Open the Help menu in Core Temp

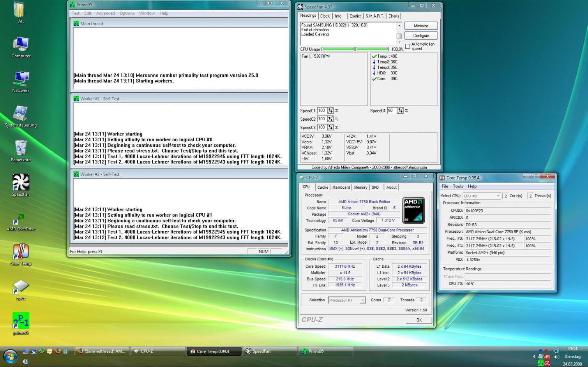(x=472, y=186)
